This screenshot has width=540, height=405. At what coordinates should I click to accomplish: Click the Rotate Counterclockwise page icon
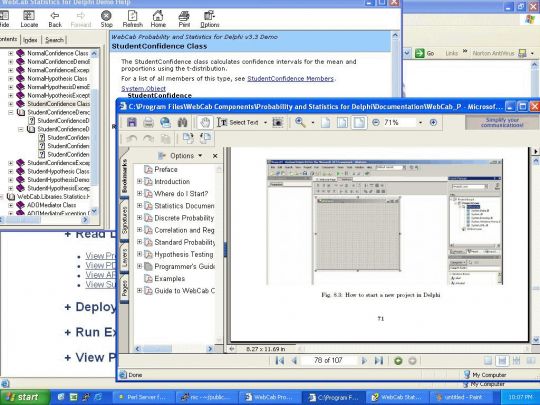205,138
